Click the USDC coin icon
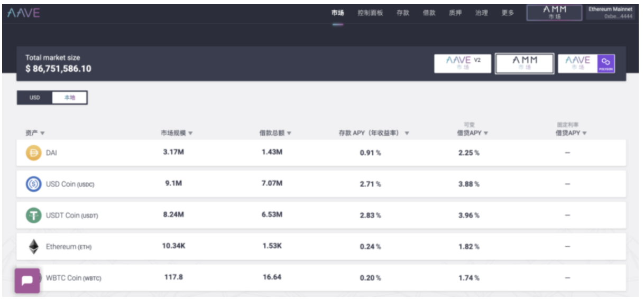This screenshot has height=299, width=644. pos(33,184)
